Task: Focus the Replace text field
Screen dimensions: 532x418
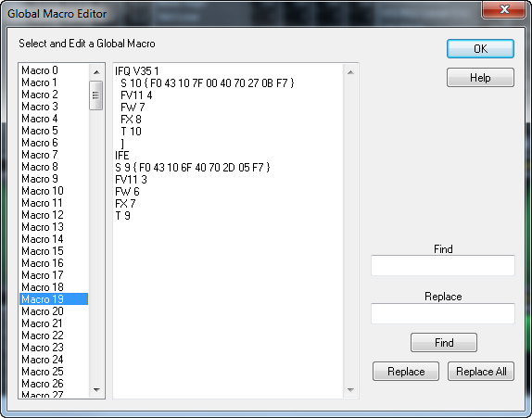Action: (x=443, y=313)
